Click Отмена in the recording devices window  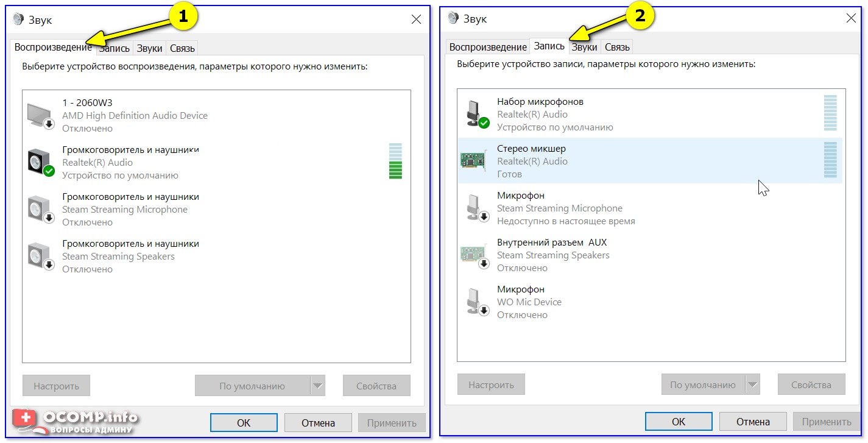(753, 422)
